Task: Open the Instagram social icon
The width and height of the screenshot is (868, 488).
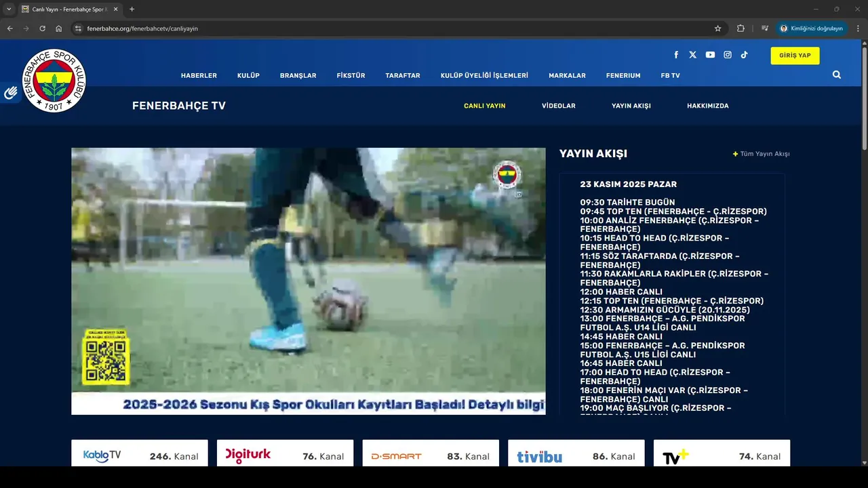Action: click(728, 55)
